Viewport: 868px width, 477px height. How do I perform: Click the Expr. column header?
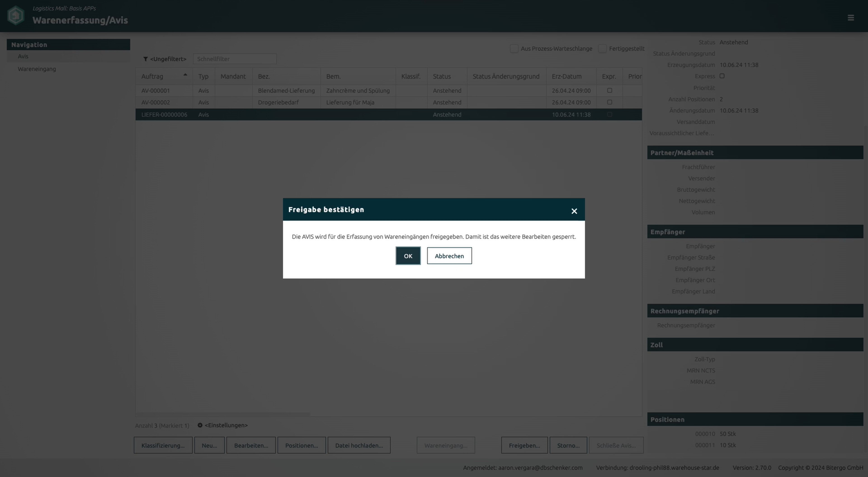(609, 76)
